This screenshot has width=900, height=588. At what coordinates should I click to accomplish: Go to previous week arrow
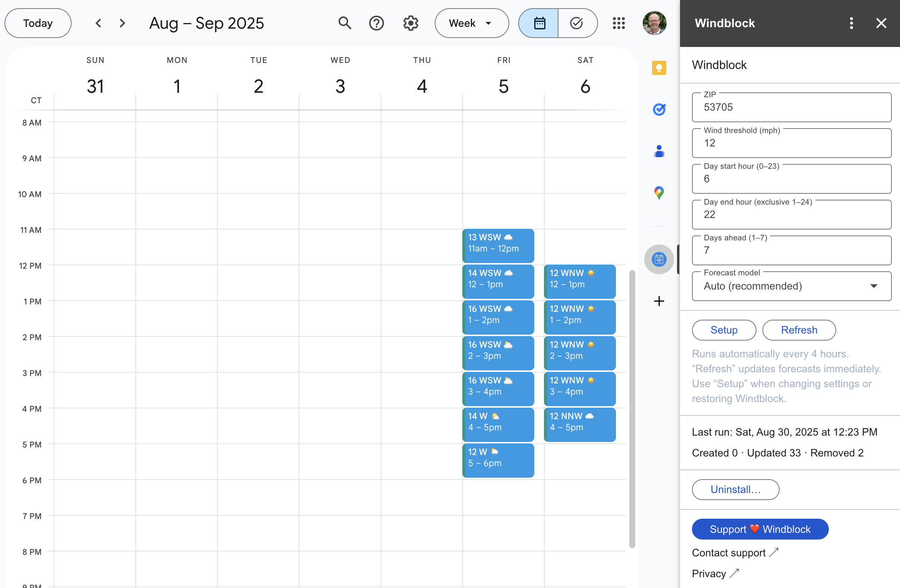[x=98, y=23]
